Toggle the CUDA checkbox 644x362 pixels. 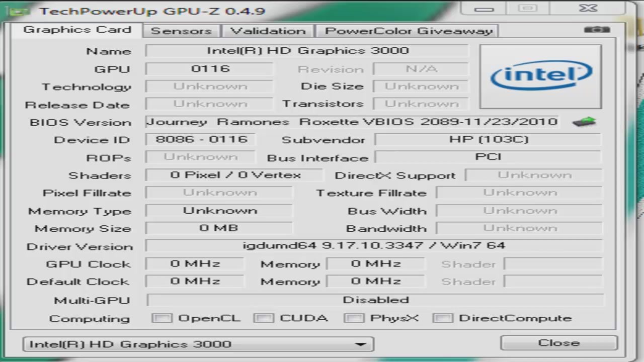click(264, 318)
